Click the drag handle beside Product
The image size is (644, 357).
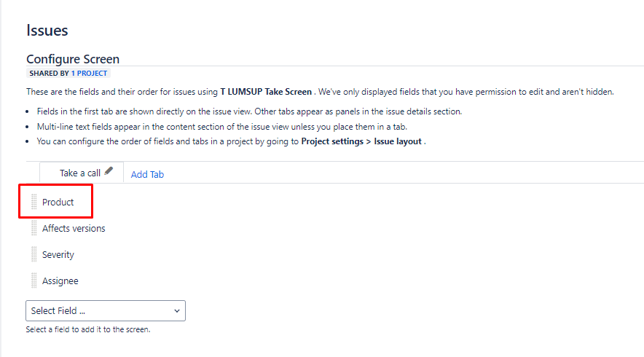coord(34,202)
